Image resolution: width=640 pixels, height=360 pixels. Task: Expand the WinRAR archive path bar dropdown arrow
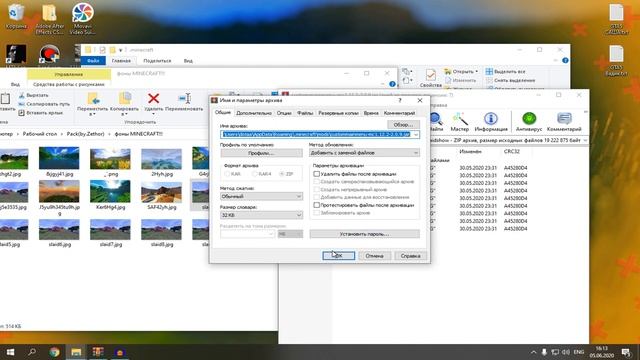585,140
